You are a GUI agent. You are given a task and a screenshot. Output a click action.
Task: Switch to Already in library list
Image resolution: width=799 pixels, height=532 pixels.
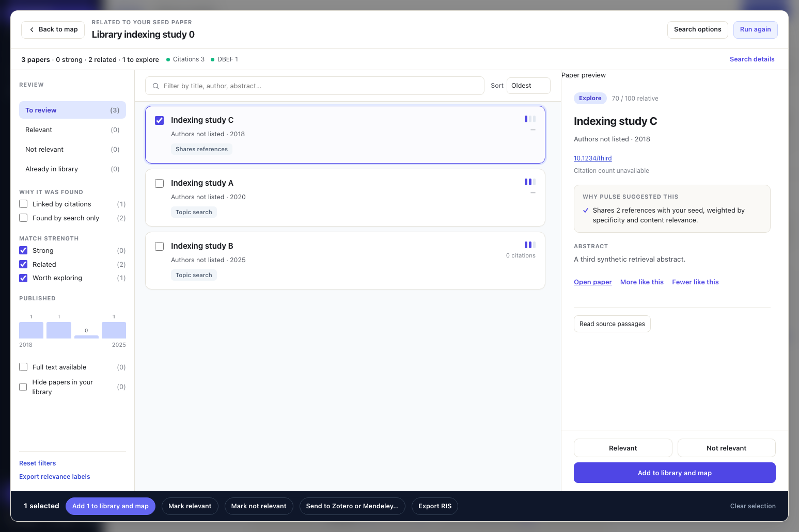[72, 169]
